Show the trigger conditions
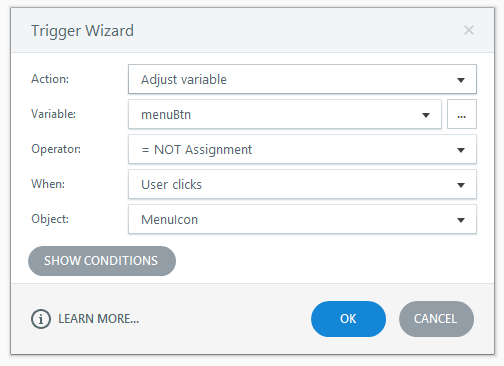Screen dimensions: 504x366 tap(102, 261)
